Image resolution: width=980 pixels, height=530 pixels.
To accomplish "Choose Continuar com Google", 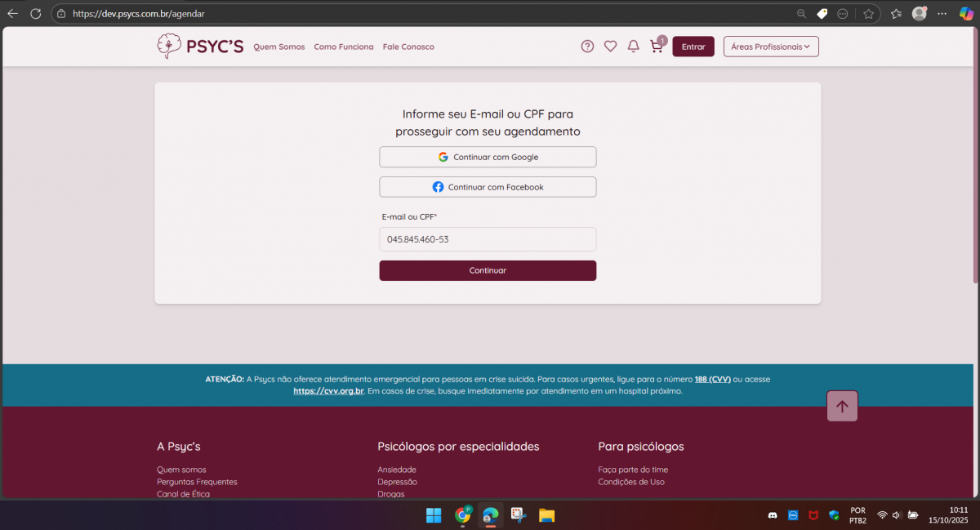I will 488,157.
